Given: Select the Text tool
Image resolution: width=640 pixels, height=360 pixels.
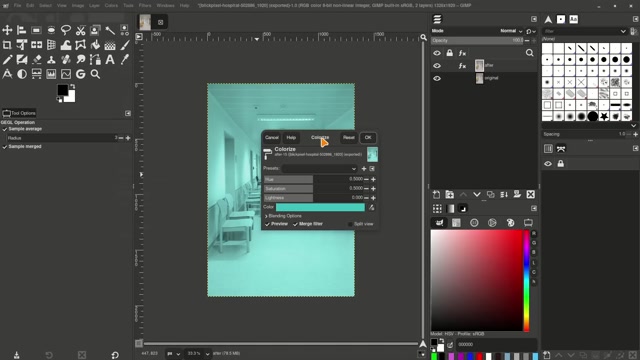Looking at the screenshot, I should pos(110,60).
